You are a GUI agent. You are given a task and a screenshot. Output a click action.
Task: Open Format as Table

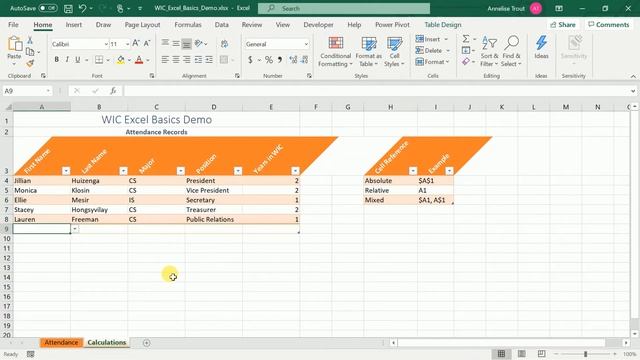coord(369,52)
